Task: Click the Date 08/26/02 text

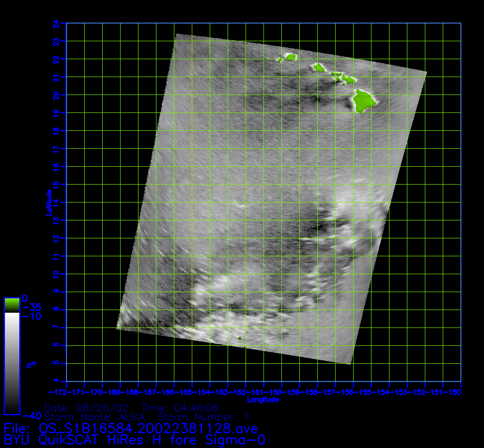Action: click(x=88, y=408)
